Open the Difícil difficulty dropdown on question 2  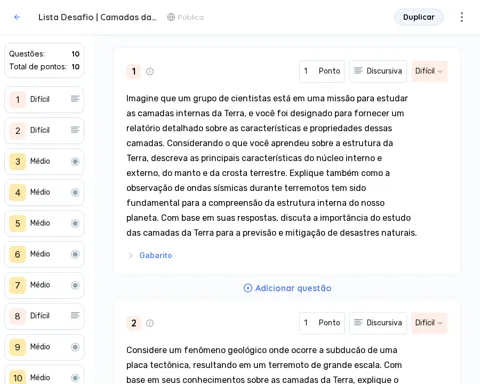(429, 323)
